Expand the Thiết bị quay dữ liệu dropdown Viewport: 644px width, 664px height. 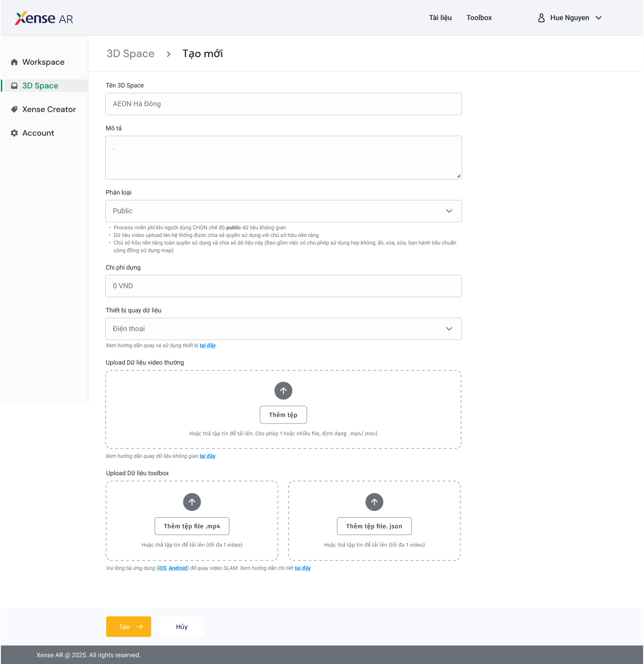[x=283, y=329]
